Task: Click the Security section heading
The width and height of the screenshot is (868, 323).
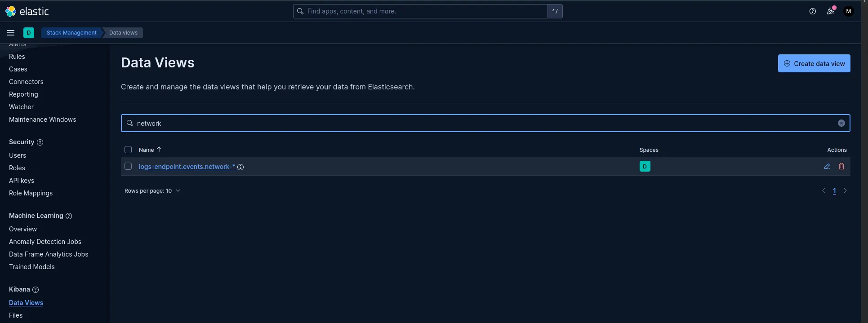Action: pos(22,142)
